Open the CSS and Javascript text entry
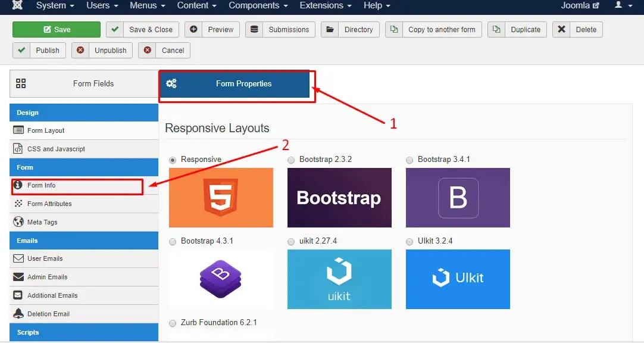The width and height of the screenshot is (644, 343). coord(57,149)
